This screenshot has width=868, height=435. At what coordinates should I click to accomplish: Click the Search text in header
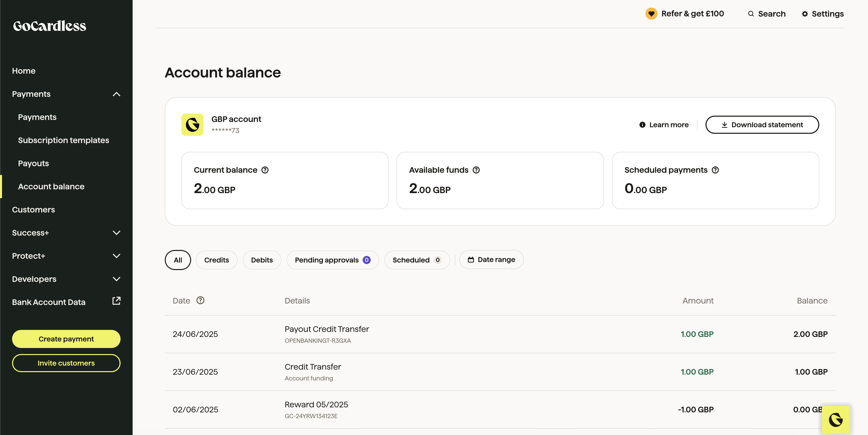(772, 14)
